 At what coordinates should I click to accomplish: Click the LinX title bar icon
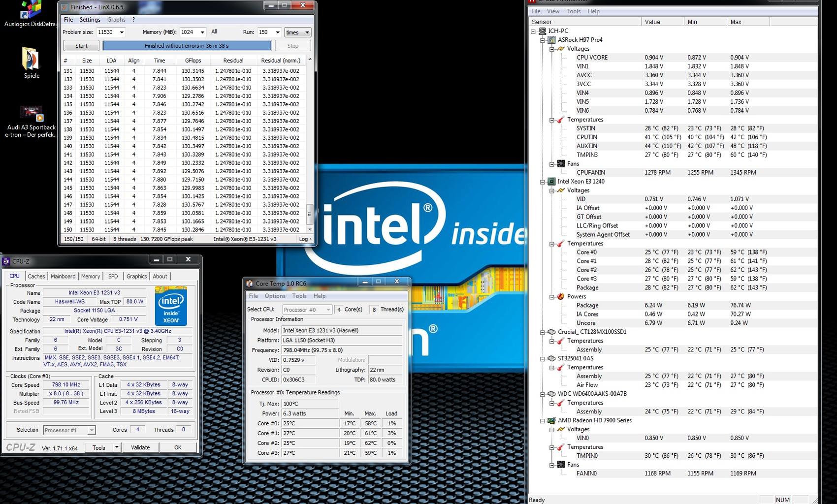coord(64,7)
